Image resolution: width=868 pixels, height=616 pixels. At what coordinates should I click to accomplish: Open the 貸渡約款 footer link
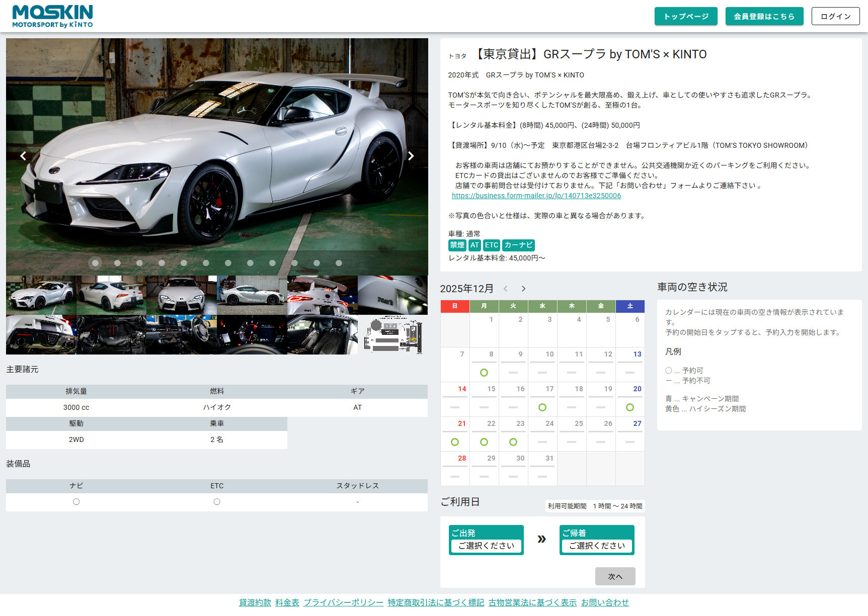(x=255, y=602)
